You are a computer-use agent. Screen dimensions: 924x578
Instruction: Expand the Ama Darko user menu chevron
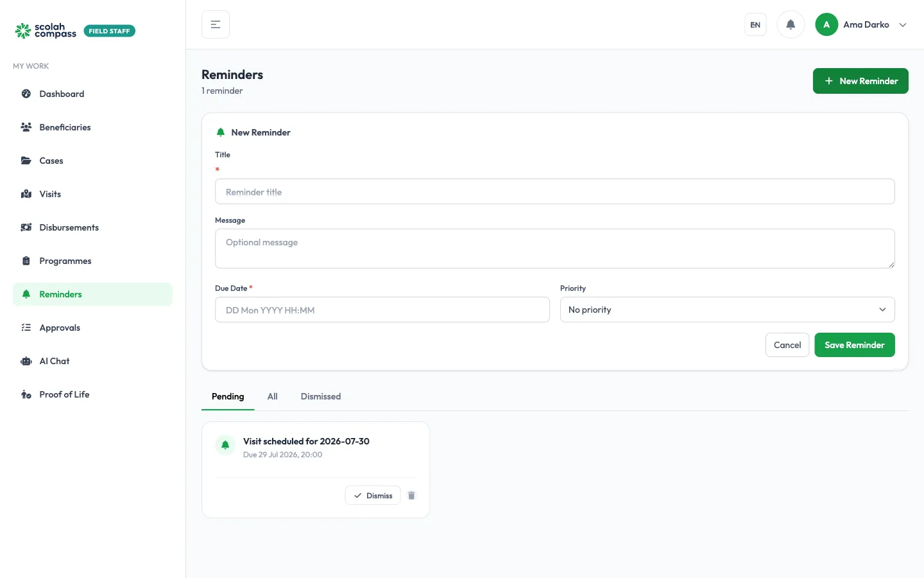tap(903, 25)
